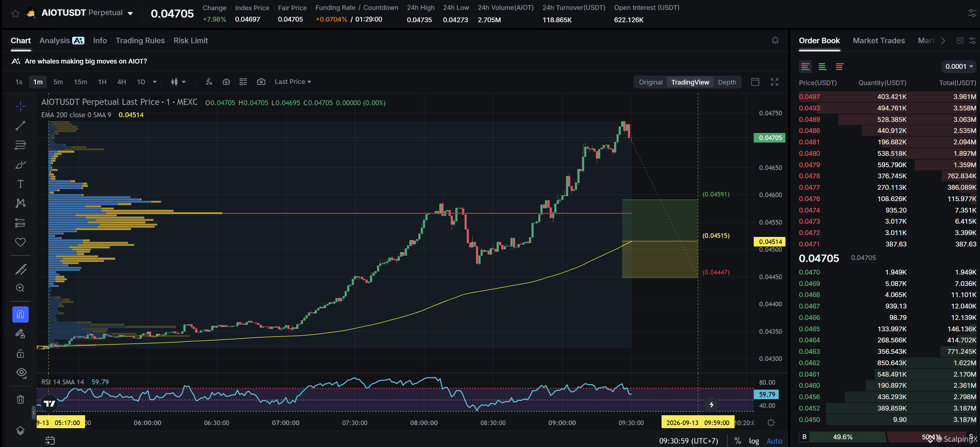The width and height of the screenshot is (980, 447).
Task: Select the ruler measure tool
Action: (21, 269)
